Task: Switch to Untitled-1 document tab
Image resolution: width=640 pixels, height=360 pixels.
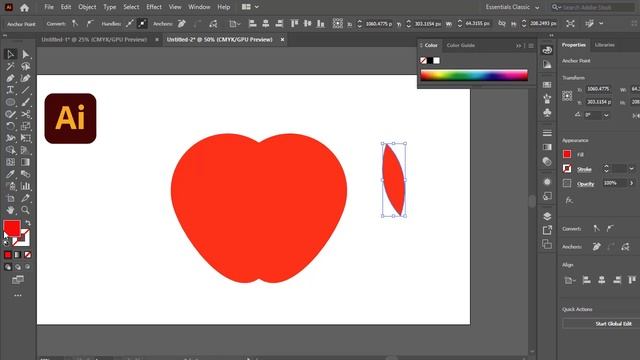Action: (94, 40)
